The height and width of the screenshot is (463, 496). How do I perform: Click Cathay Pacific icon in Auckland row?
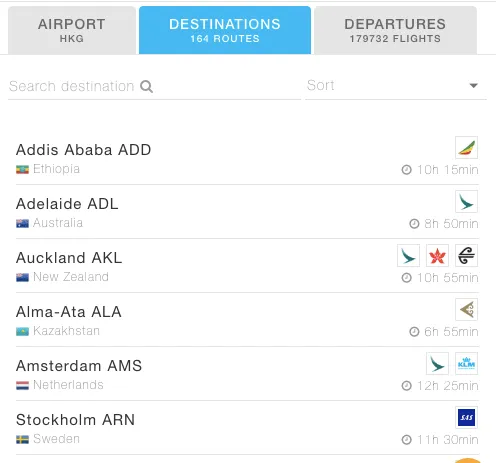408,256
